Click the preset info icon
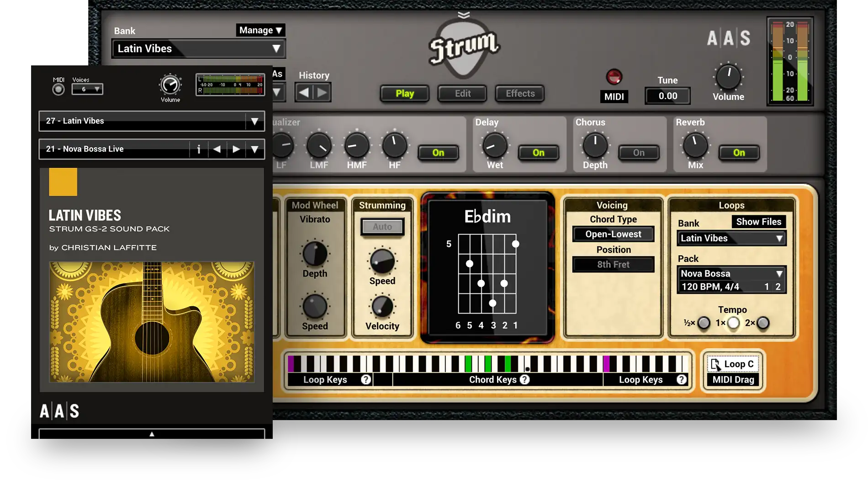This screenshot has width=868, height=480. click(x=199, y=149)
